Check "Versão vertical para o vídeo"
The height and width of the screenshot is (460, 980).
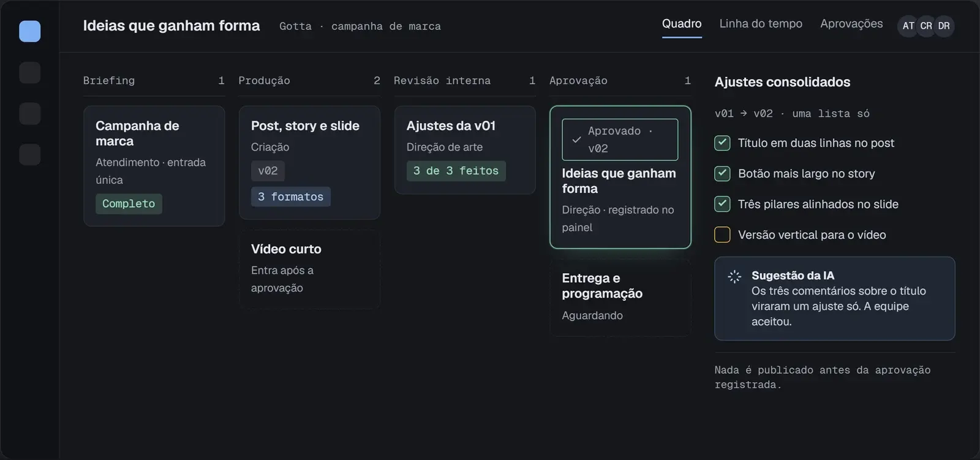(722, 235)
